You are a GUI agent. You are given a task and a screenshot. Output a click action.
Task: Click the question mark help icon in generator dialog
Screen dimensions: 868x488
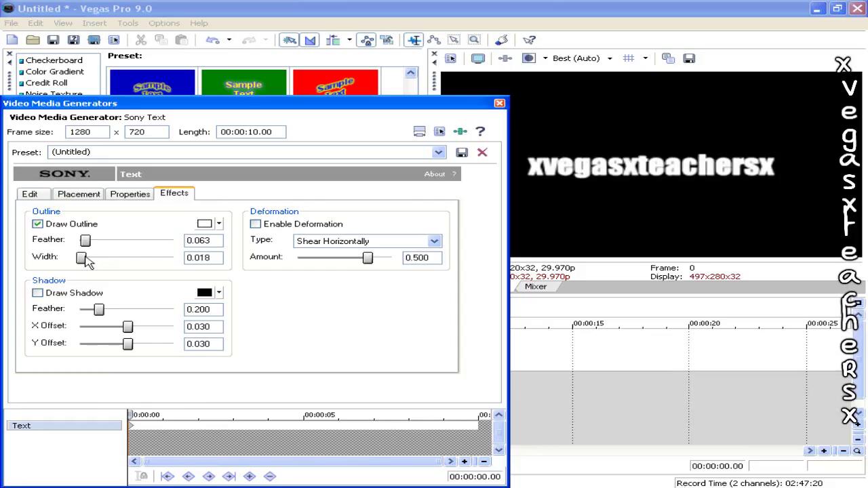click(480, 131)
